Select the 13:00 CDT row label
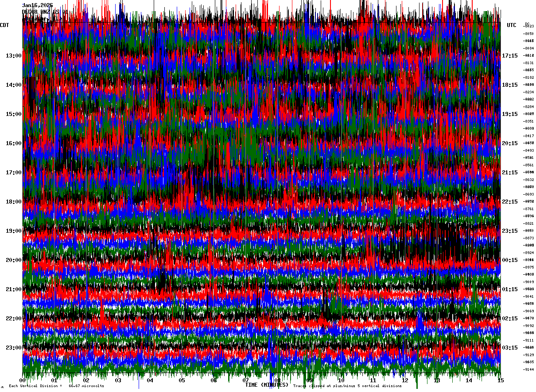The height and width of the screenshot is (392, 536). click(x=14, y=56)
